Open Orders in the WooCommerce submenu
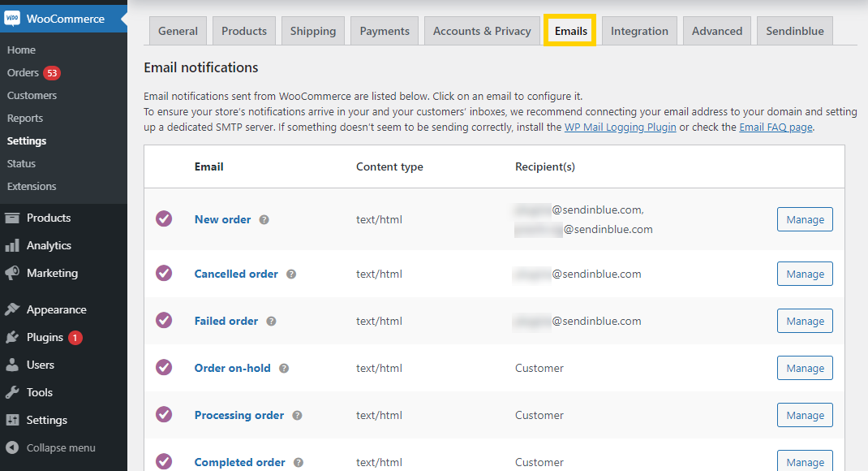 point(24,73)
